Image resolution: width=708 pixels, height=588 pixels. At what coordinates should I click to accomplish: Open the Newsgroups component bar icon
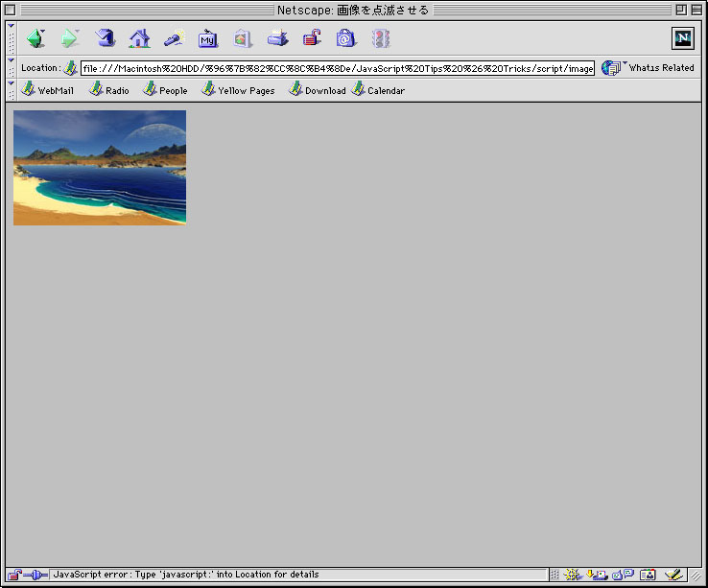[x=623, y=575]
